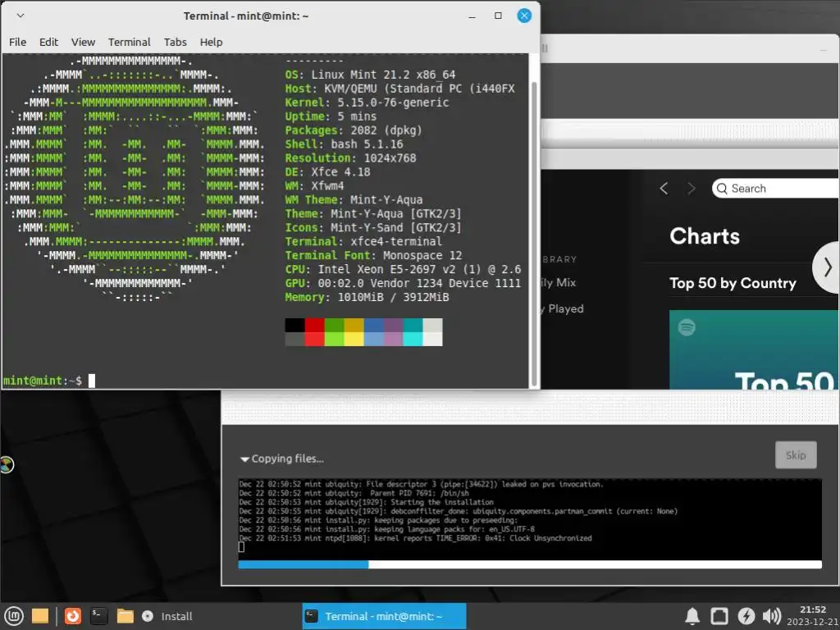The height and width of the screenshot is (630, 840).
Task: Click the dark red neofetch color swatch
Action: [x=314, y=325]
